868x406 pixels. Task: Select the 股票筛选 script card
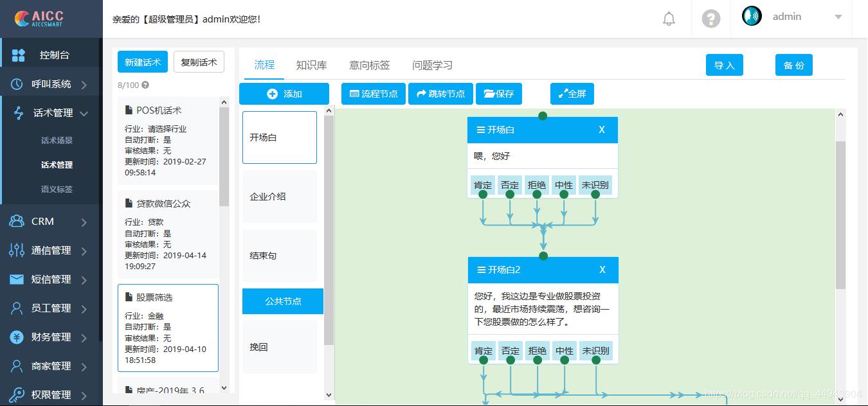click(168, 328)
